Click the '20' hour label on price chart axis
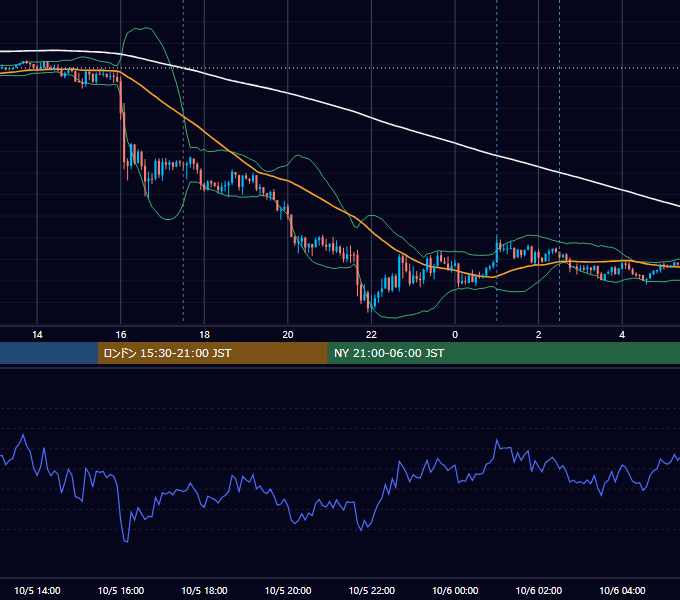The image size is (680, 600). [288, 335]
